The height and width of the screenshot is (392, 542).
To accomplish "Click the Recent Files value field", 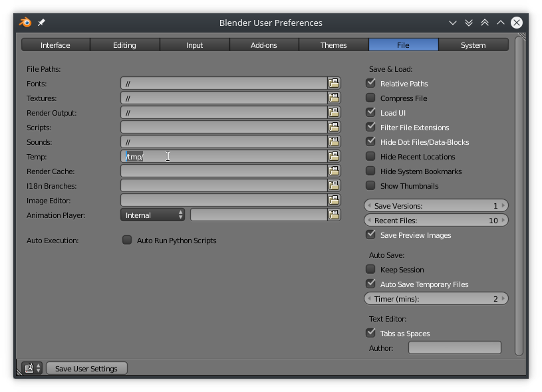I will click(436, 220).
